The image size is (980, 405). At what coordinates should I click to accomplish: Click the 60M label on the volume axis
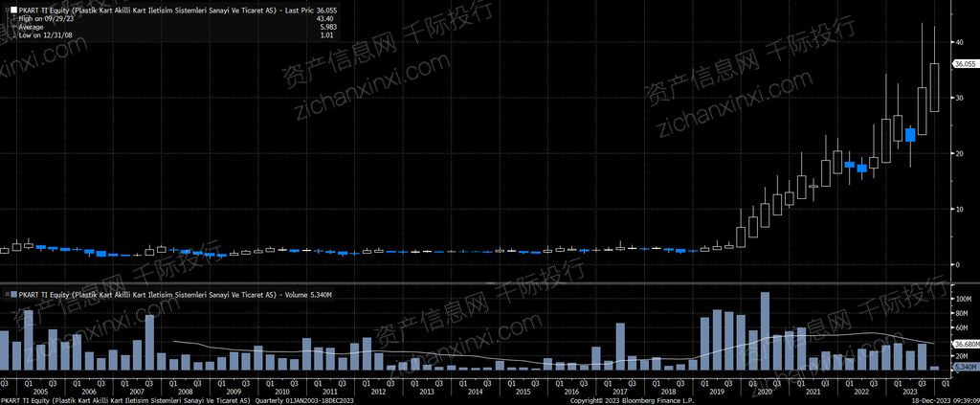[x=960, y=327]
